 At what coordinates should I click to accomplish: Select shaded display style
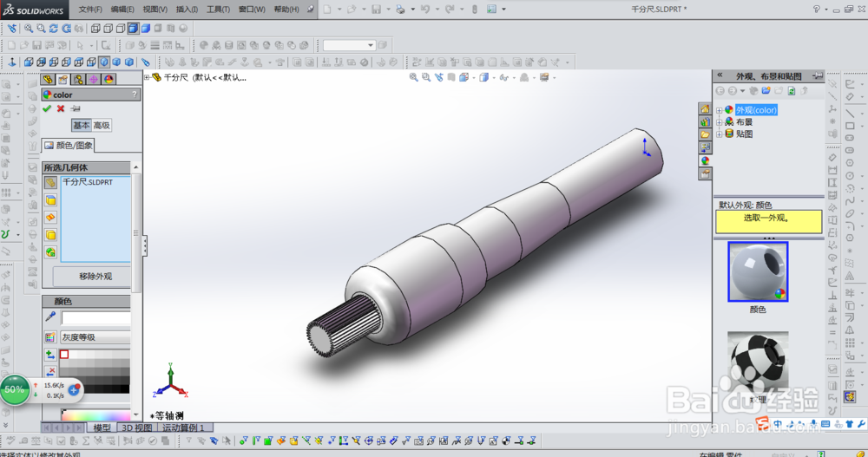tap(146, 29)
